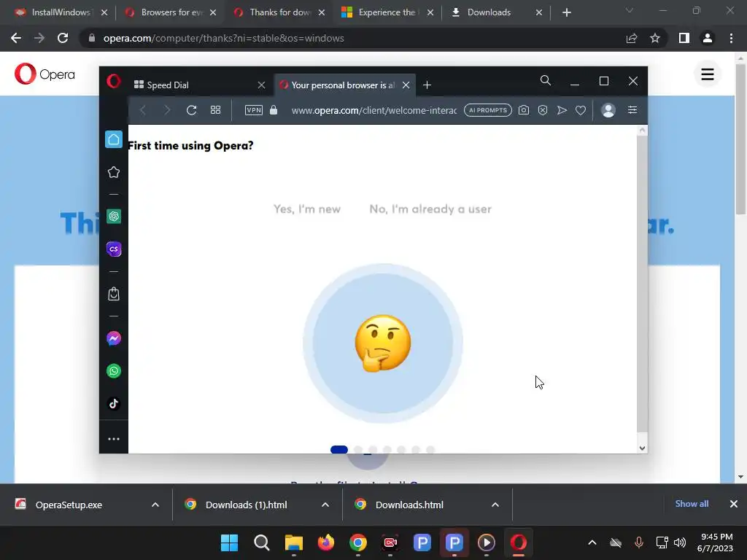Open the Opera menu logo in Opera window

[113, 81]
